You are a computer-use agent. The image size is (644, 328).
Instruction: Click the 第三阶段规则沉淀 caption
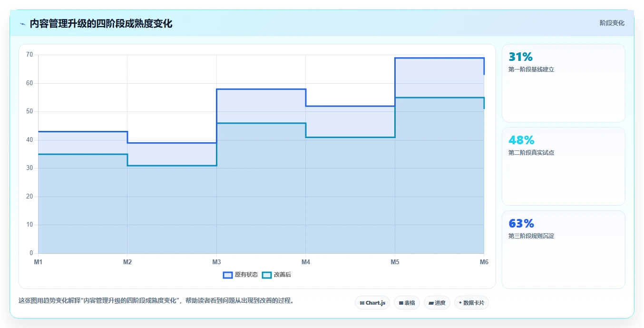click(x=531, y=236)
